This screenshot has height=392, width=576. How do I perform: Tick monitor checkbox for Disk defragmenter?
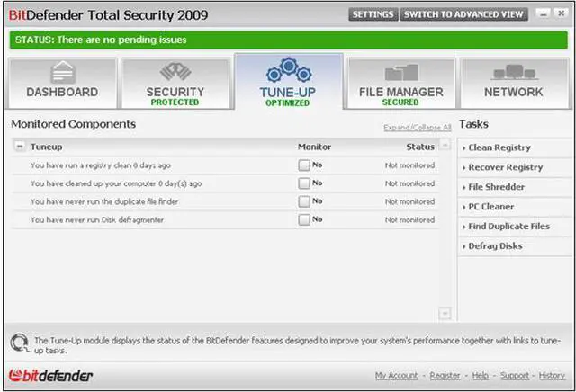coord(304,219)
